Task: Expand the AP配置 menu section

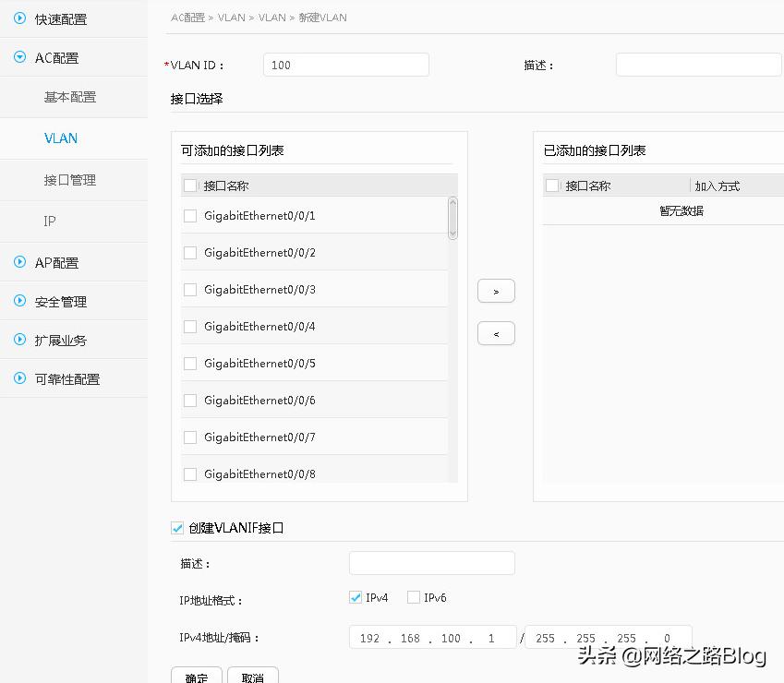Action: pyautogui.click(x=20, y=260)
